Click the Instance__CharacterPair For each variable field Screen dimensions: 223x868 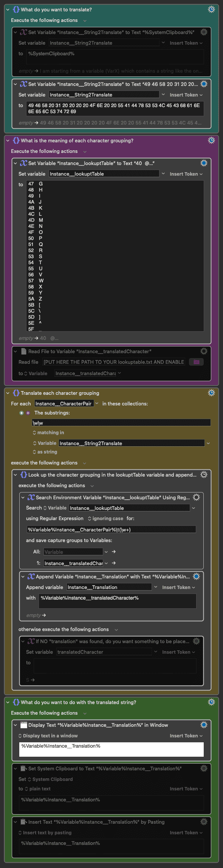pyautogui.click(x=64, y=404)
